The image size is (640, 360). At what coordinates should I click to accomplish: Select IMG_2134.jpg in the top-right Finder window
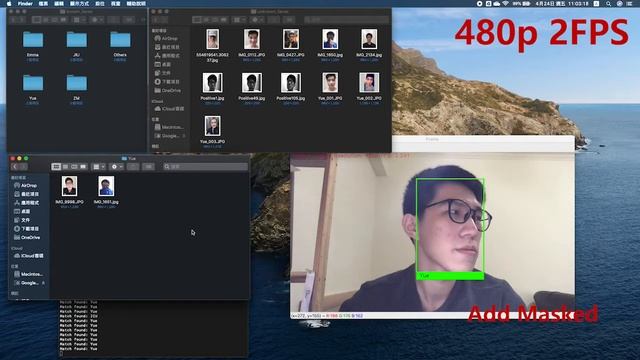pyautogui.click(x=369, y=39)
